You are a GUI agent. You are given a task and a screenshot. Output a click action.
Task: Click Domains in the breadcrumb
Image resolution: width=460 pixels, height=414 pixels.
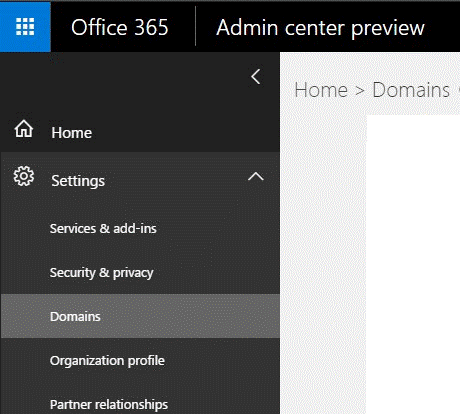tap(411, 90)
